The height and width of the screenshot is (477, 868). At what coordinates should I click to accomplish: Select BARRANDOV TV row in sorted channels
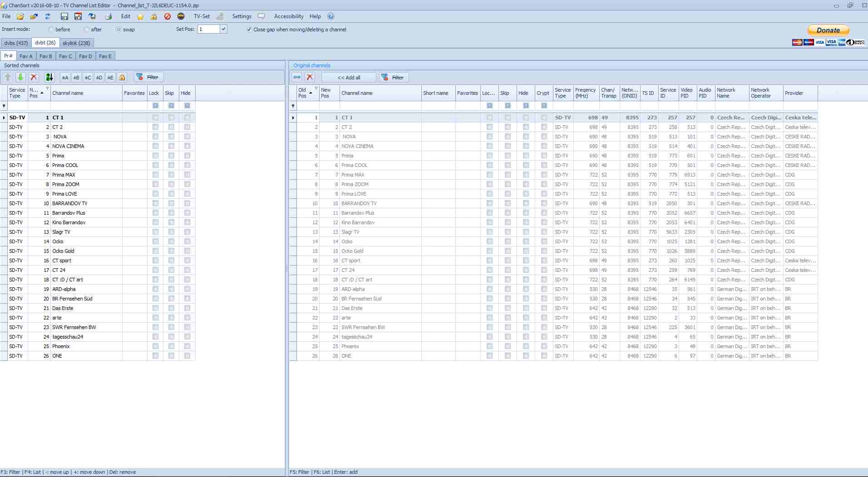click(98, 203)
